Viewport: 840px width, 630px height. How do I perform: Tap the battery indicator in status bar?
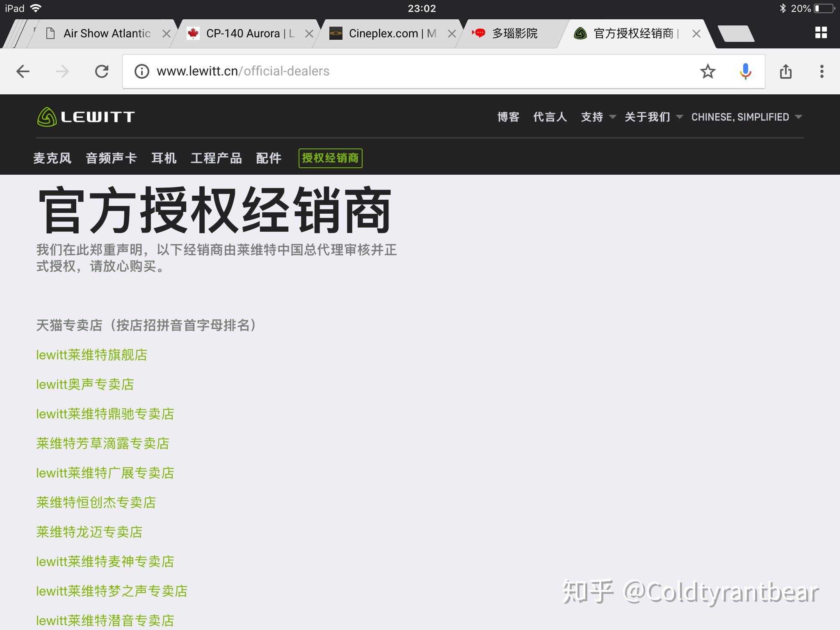(825, 8)
